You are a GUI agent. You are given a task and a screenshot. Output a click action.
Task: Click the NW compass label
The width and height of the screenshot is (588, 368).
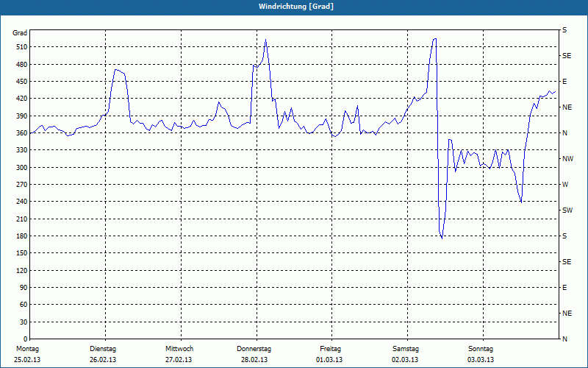(x=567, y=159)
